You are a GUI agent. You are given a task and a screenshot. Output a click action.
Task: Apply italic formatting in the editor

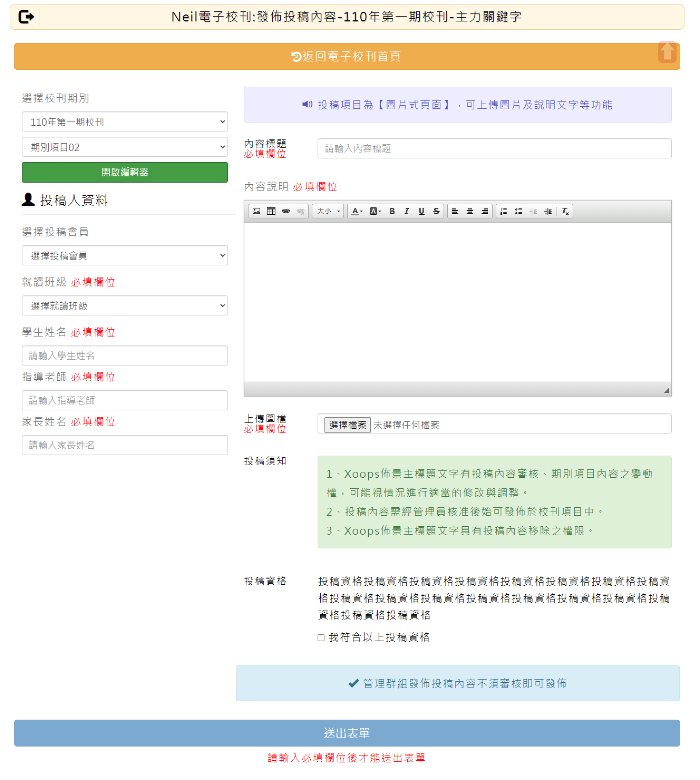pyautogui.click(x=406, y=211)
